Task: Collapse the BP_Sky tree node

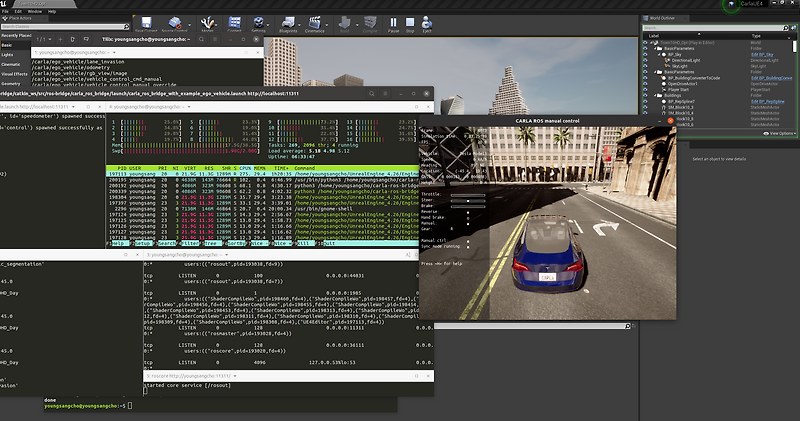Action: [x=660, y=55]
